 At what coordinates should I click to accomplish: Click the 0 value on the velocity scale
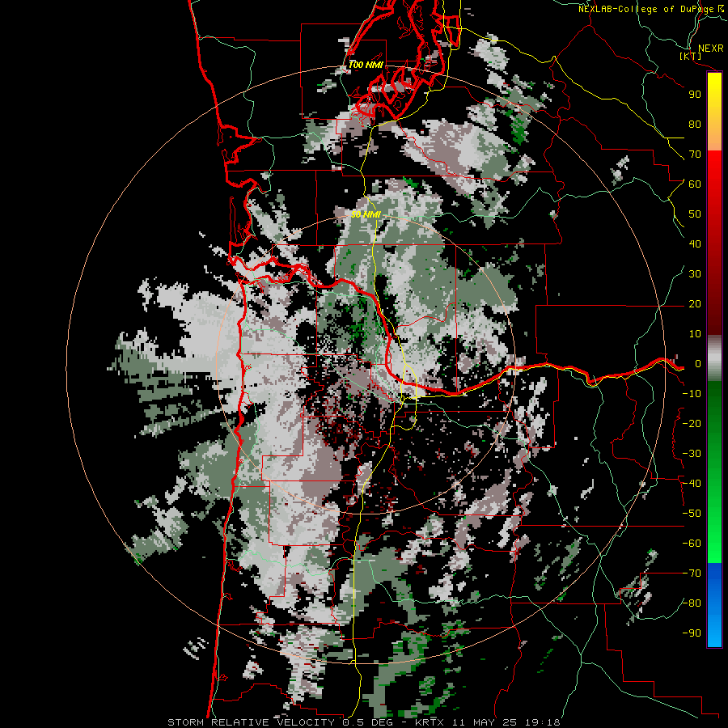698,363
